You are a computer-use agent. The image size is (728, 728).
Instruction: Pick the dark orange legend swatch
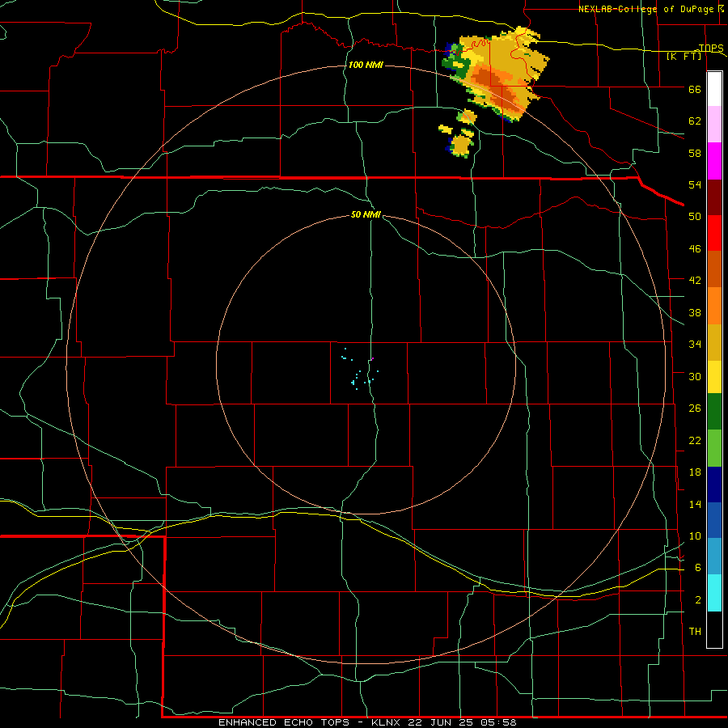point(714,269)
